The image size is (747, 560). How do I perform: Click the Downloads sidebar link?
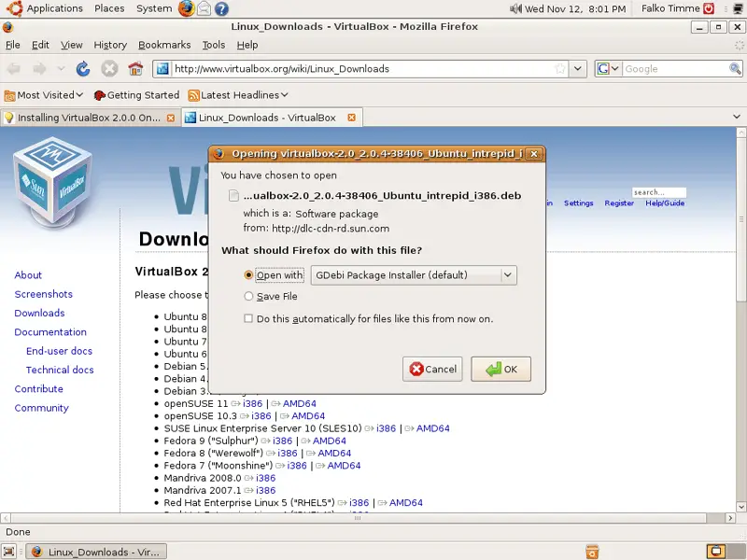click(x=39, y=313)
